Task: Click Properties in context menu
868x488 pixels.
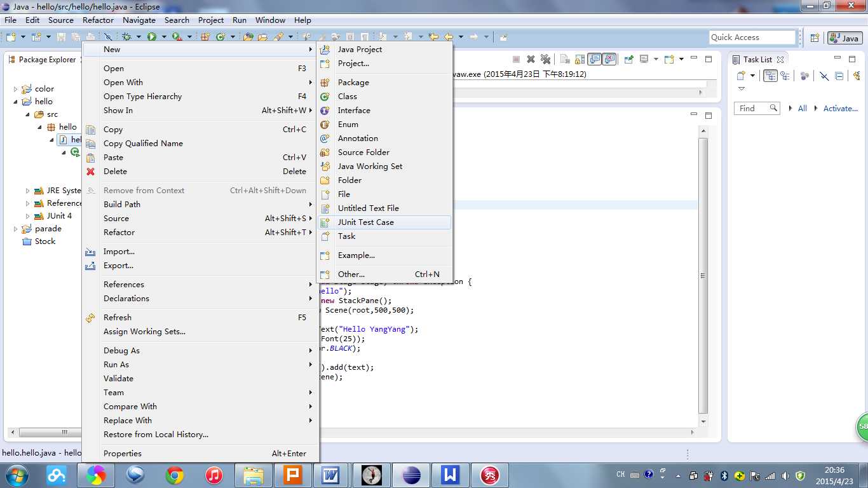Action: [x=201, y=453]
